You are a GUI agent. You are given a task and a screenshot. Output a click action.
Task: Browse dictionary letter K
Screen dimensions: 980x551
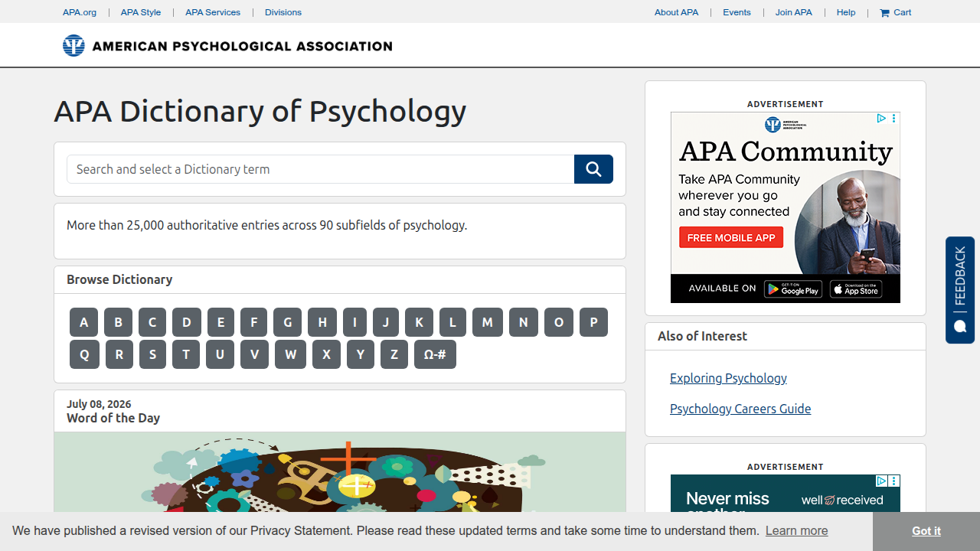coord(419,322)
